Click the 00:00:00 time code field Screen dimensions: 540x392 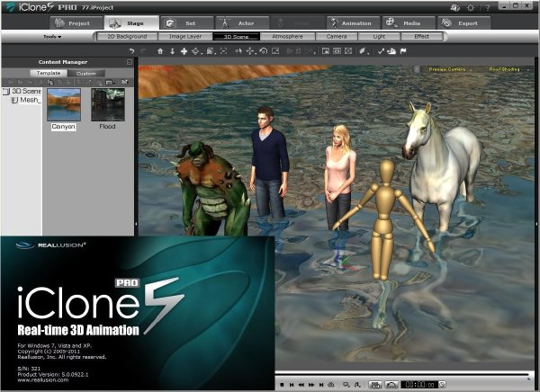coord(419,385)
